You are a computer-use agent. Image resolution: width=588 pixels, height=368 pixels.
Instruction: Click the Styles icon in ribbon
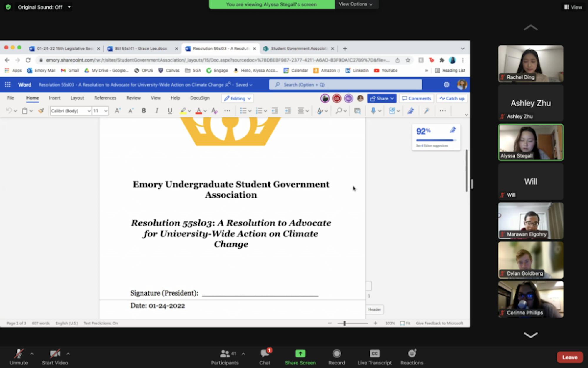tap(320, 111)
